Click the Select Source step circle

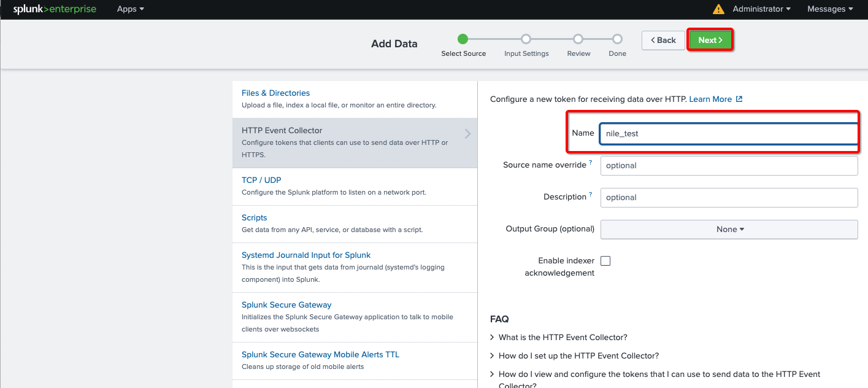click(x=463, y=39)
